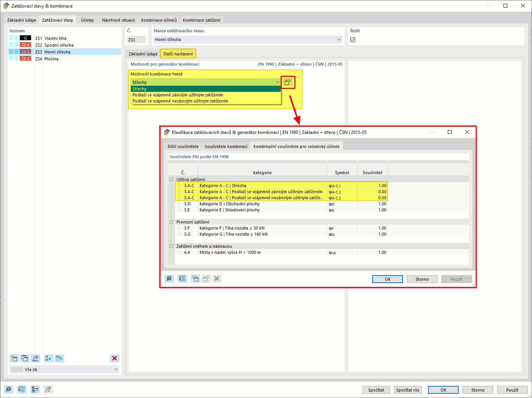Click units 0,00 icon in Klasifikace dialog
The image size is (532, 398).
(x=182, y=279)
